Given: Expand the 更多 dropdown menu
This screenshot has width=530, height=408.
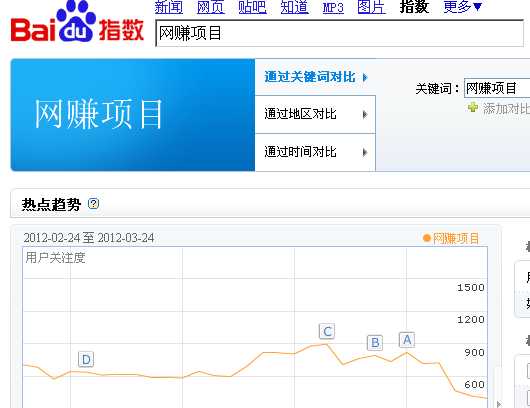Looking at the screenshot, I should 462,7.
